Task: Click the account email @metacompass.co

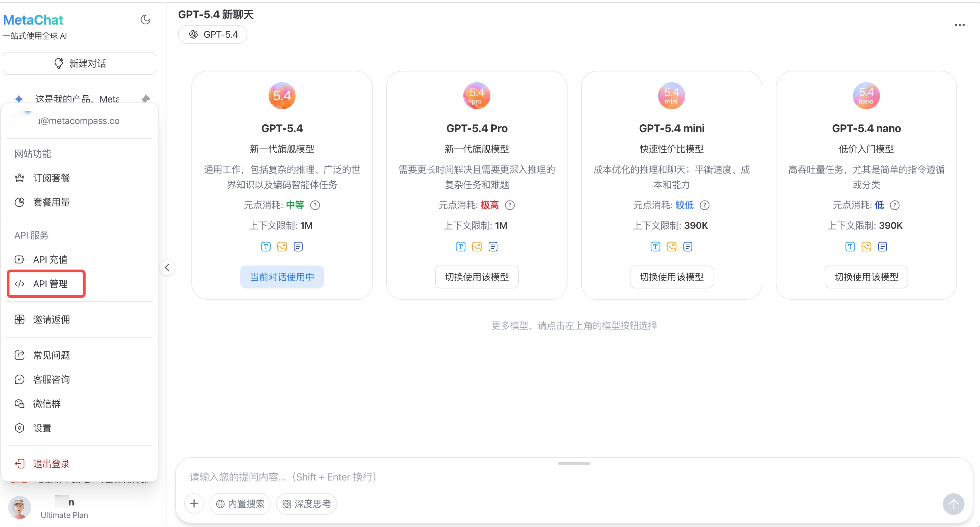Action: coord(79,121)
